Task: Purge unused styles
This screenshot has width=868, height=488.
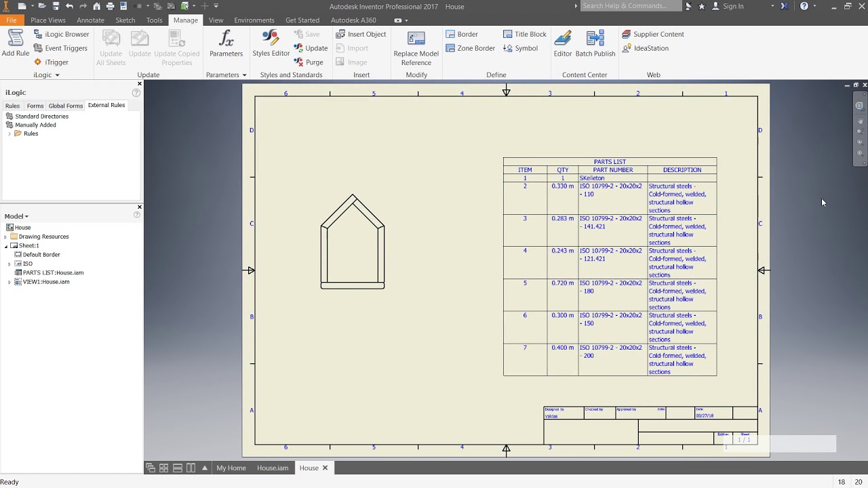Action: pos(309,62)
